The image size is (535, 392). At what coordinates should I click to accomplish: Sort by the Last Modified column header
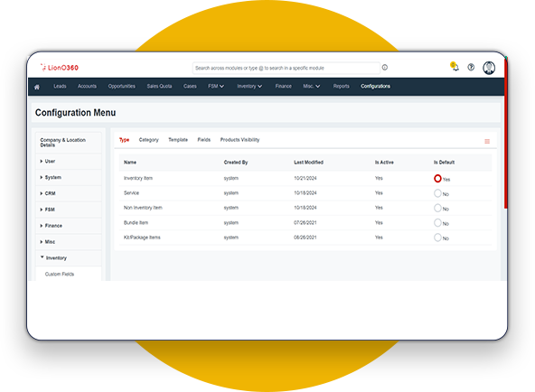308,163
